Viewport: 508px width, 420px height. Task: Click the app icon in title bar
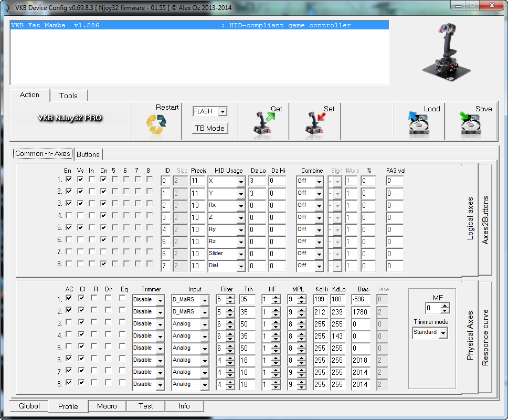tap(9, 7)
